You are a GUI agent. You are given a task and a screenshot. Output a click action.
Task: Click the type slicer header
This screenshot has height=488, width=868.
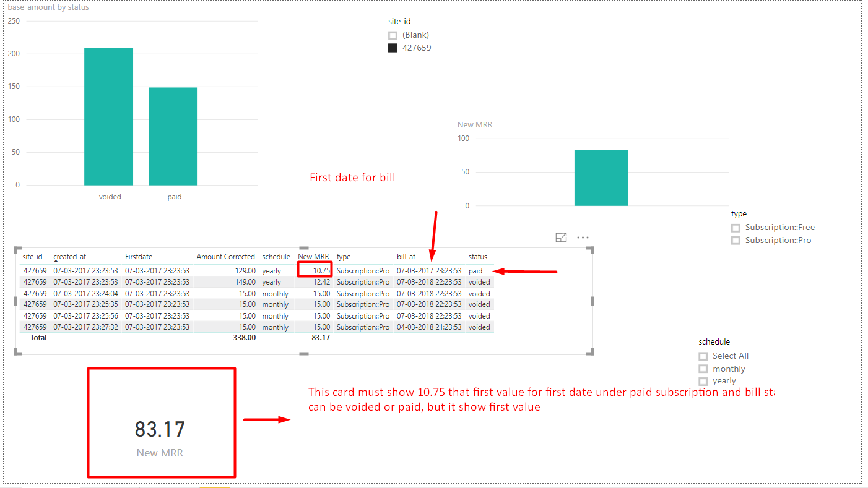(x=739, y=214)
